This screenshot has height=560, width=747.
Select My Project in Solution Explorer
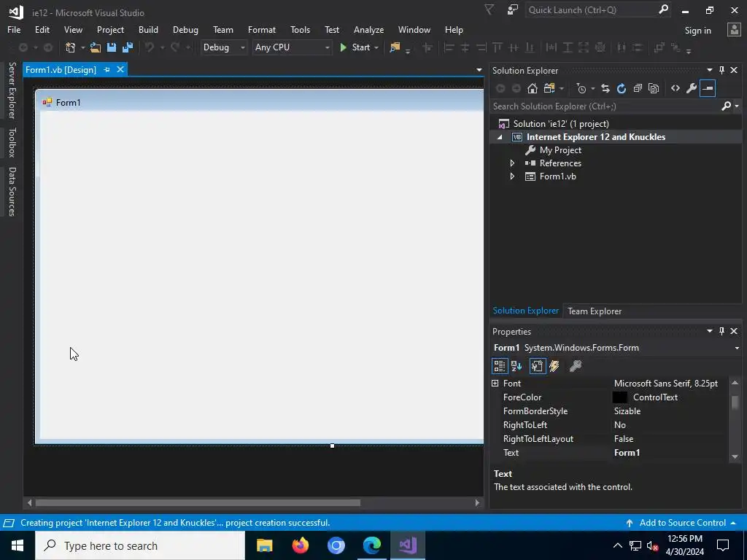(560, 150)
